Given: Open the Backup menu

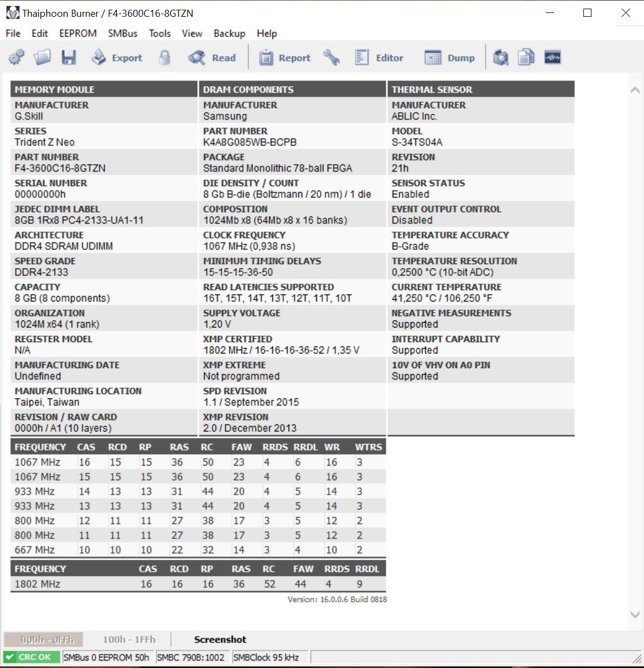Looking at the screenshot, I should click(x=229, y=33).
